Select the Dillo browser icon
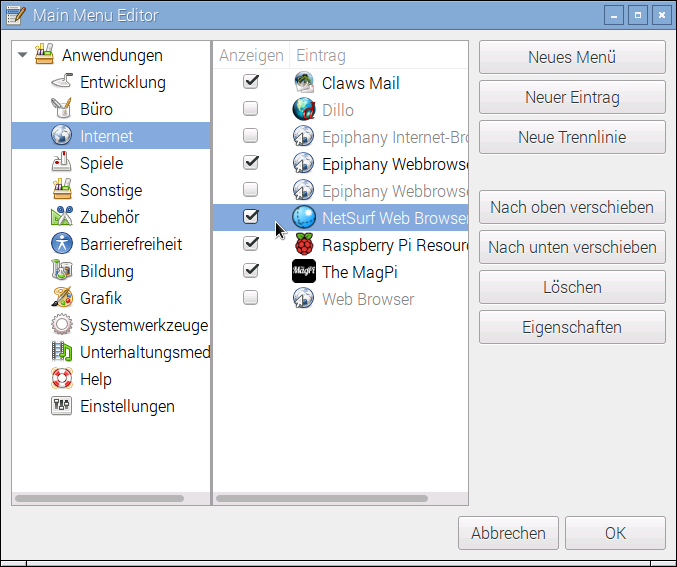Image resolution: width=677 pixels, height=567 pixels. [304, 110]
